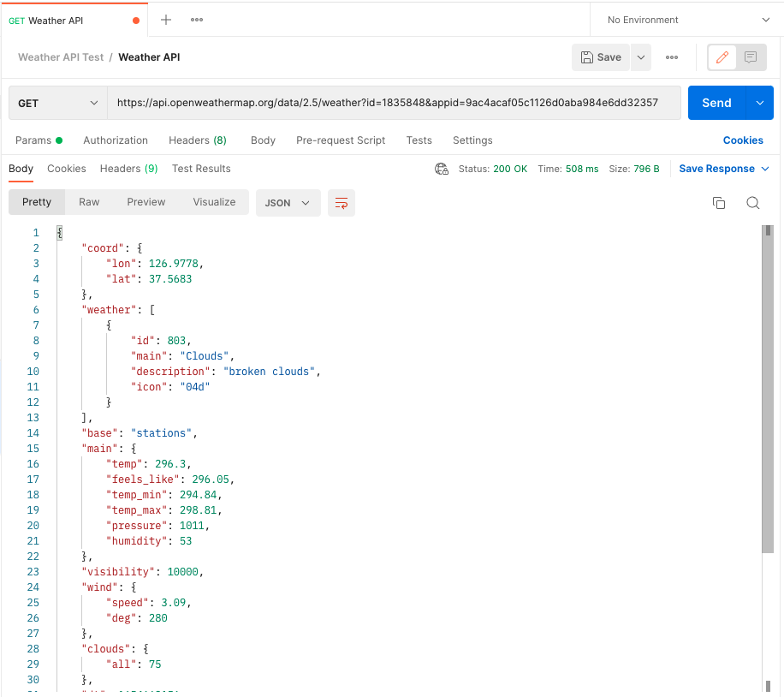784x697 pixels.
Task: Click the Save button
Action: (x=601, y=57)
